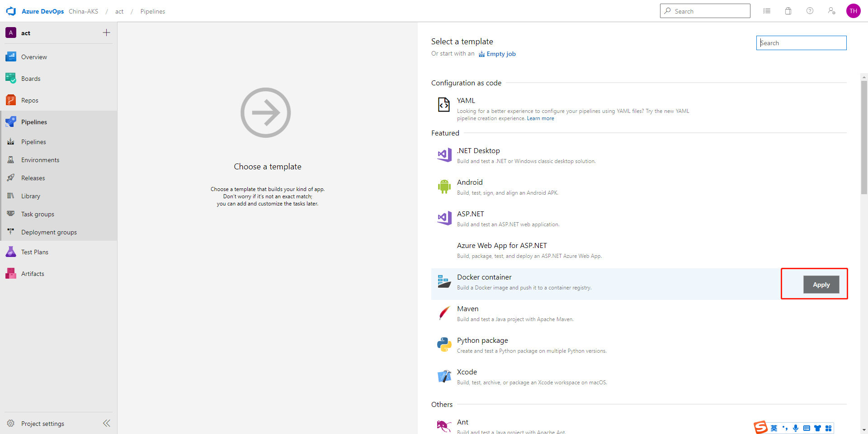Click the Environments icon
The width and height of the screenshot is (868, 434).
click(x=11, y=160)
